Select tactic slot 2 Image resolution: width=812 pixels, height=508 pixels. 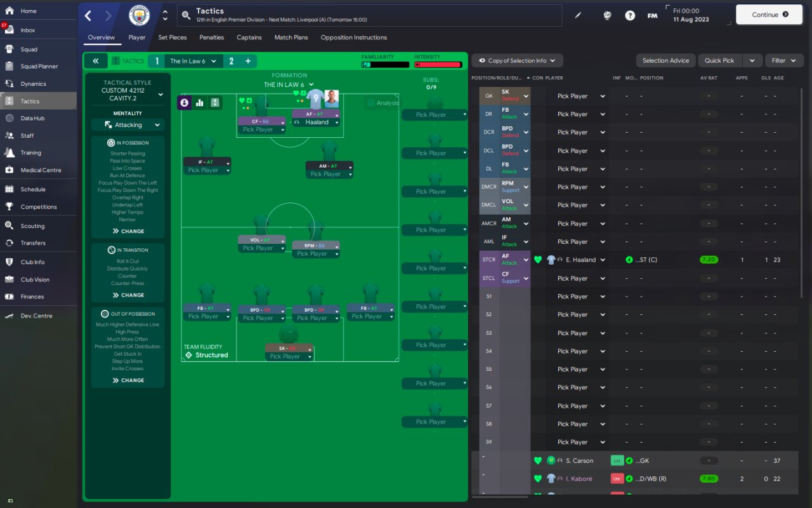(232, 61)
